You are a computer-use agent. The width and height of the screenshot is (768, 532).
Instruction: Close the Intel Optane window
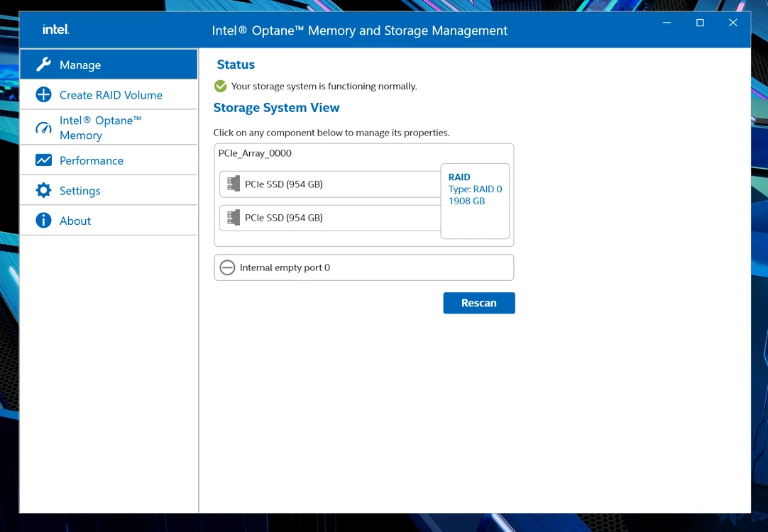pos(733,23)
